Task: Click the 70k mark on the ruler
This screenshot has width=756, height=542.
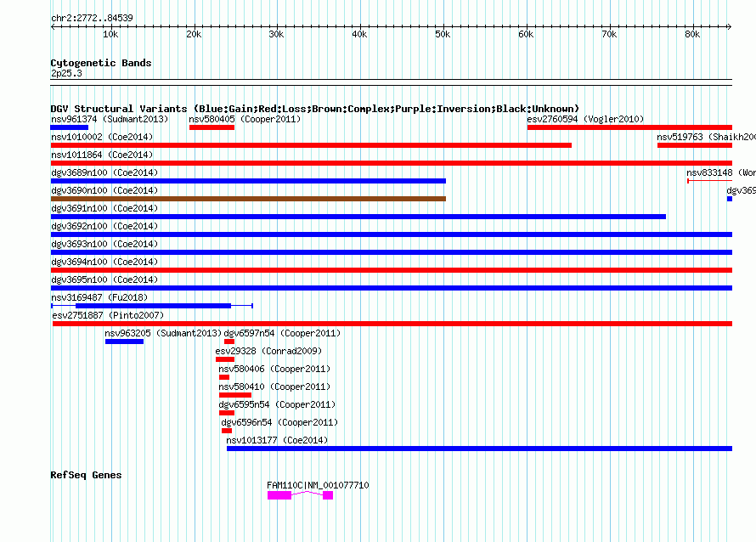Action: coord(609,34)
